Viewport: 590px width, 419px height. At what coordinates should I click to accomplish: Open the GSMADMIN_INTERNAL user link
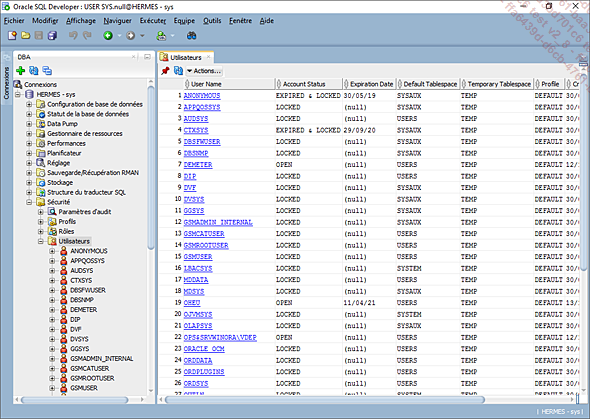218,222
